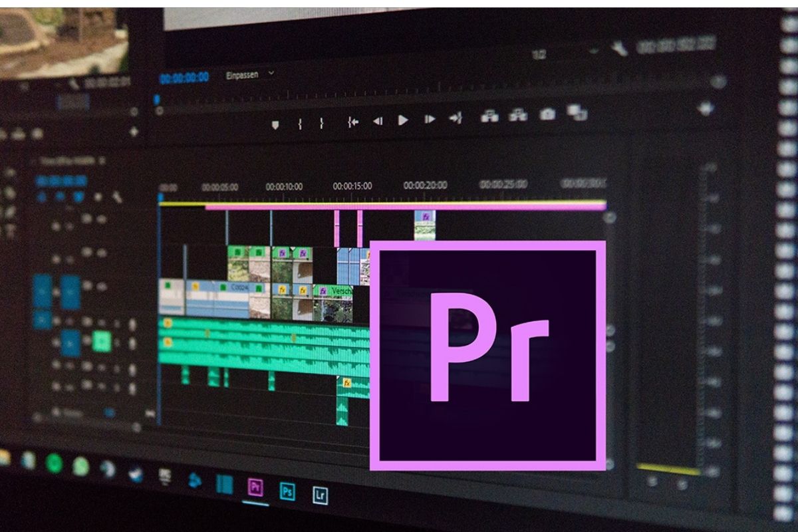Viewport: 798px width, 532px height.
Task: Open WhatsApp from the taskbar
Action: coord(80,465)
